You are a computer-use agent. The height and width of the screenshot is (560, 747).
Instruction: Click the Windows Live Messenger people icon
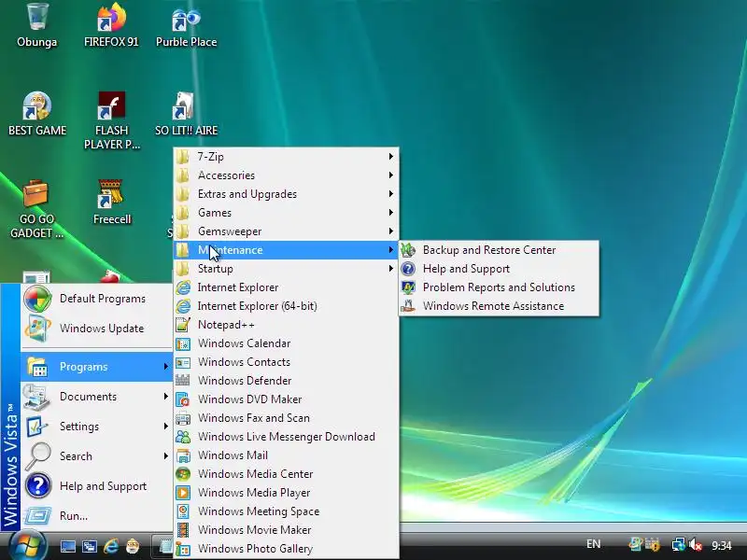pyautogui.click(x=183, y=437)
